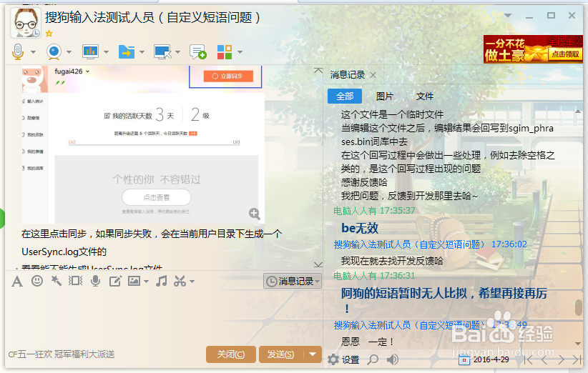
Task: Open history 设置 gear settings
Action: click(343, 360)
